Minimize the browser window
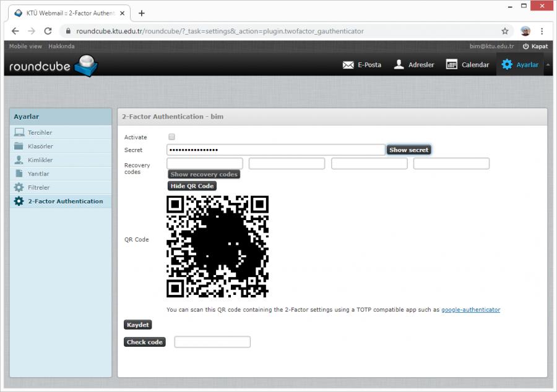 coord(510,6)
